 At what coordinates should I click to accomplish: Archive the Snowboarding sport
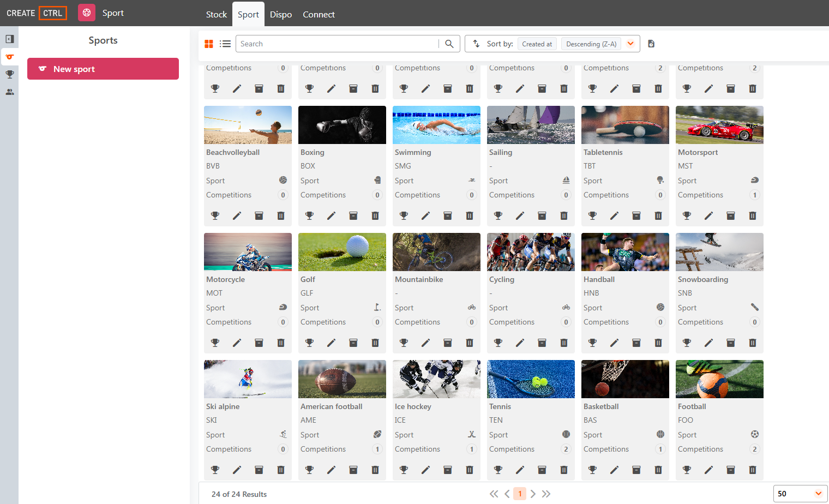coord(731,343)
